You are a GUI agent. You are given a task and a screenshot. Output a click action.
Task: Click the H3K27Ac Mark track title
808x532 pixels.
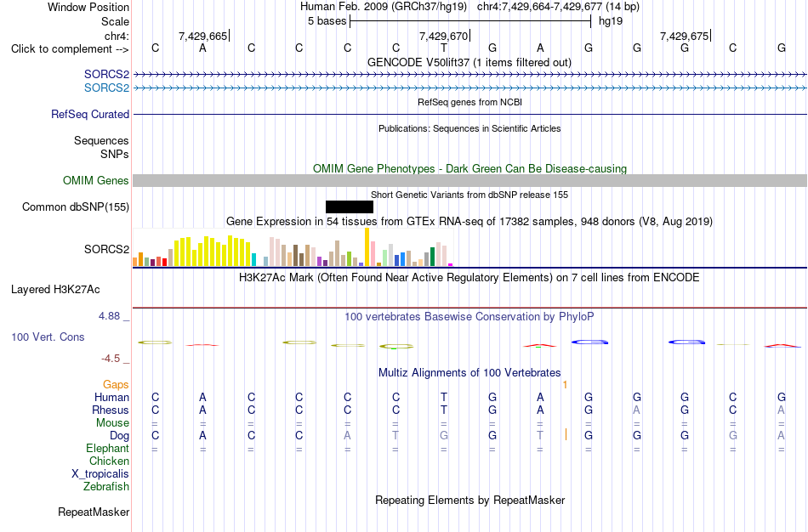click(469, 278)
